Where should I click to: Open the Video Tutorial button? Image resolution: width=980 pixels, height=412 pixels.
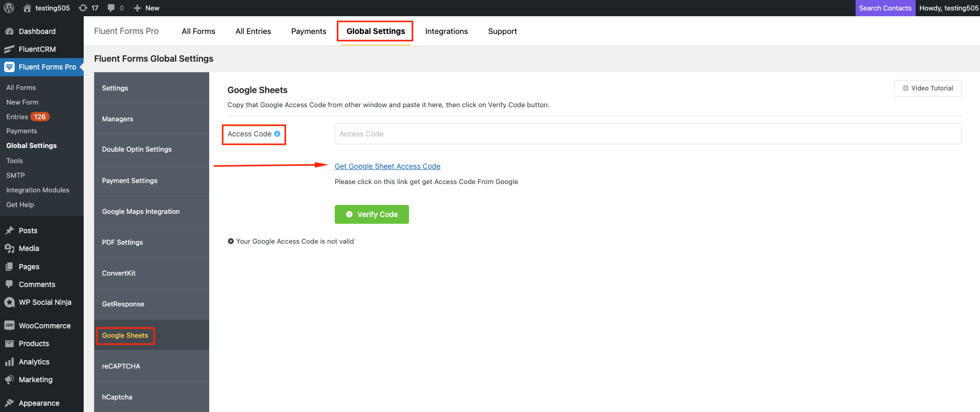click(x=928, y=88)
